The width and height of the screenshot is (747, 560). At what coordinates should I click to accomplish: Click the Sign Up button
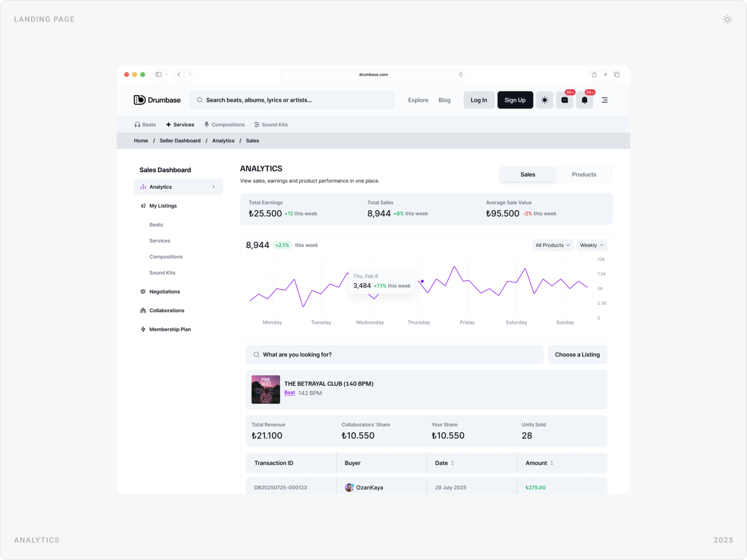[x=515, y=100]
